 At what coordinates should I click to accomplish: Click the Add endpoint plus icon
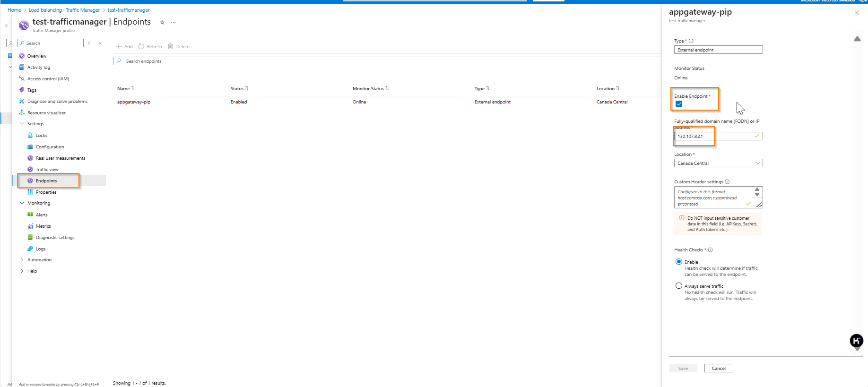click(119, 46)
